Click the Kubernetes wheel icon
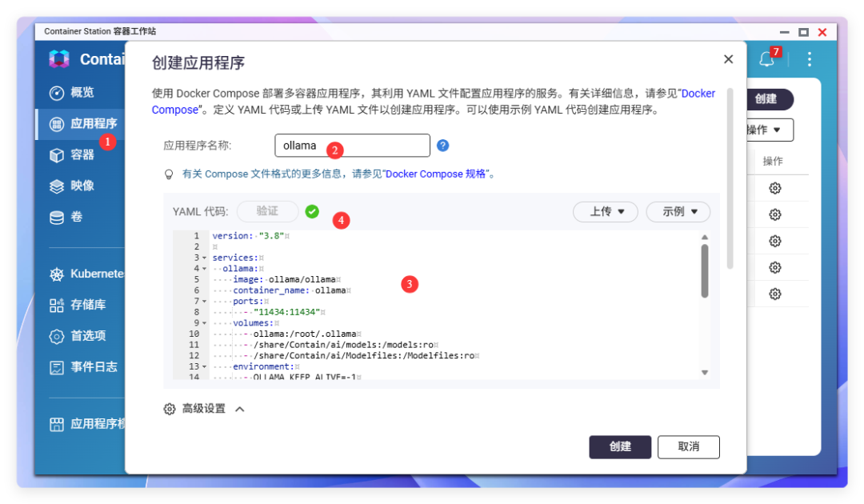Viewport: 864px width, 504px height. click(57, 274)
